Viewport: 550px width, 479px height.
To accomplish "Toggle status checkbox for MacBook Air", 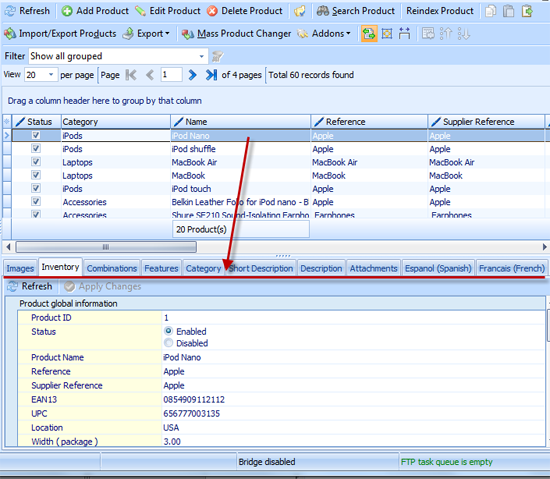I will click(x=36, y=162).
